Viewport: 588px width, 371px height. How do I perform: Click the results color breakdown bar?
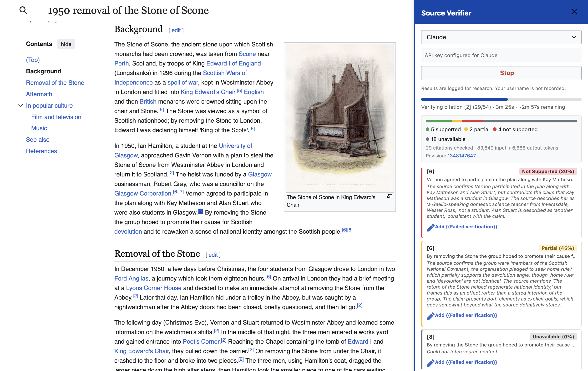[501, 121]
